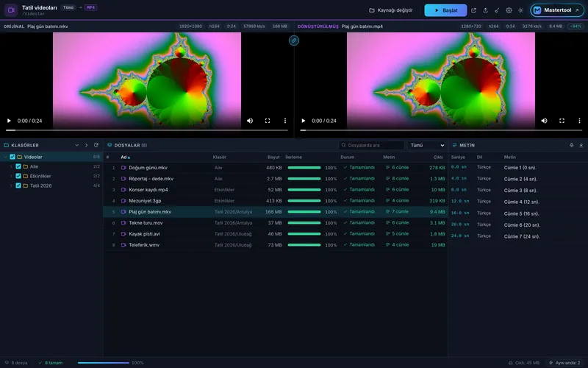
Task: Click the download icon in Metin panel
Action: pos(581,145)
